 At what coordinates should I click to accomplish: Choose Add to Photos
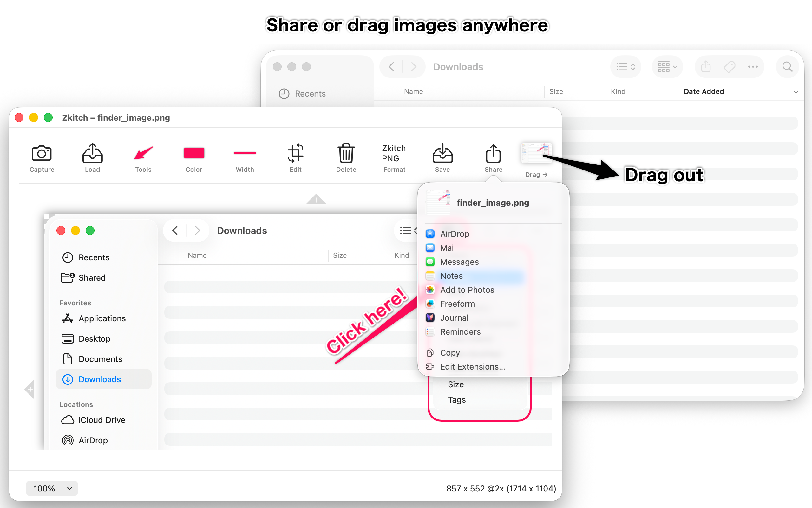pyautogui.click(x=467, y=290)
